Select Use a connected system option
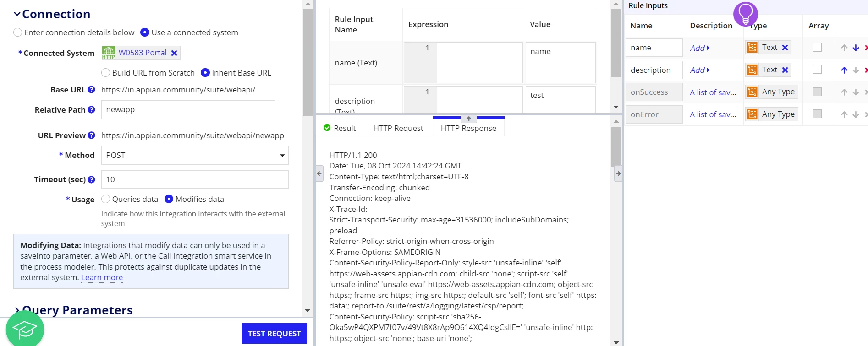Viewport: 868px width, 346px height. coord(145,32)
